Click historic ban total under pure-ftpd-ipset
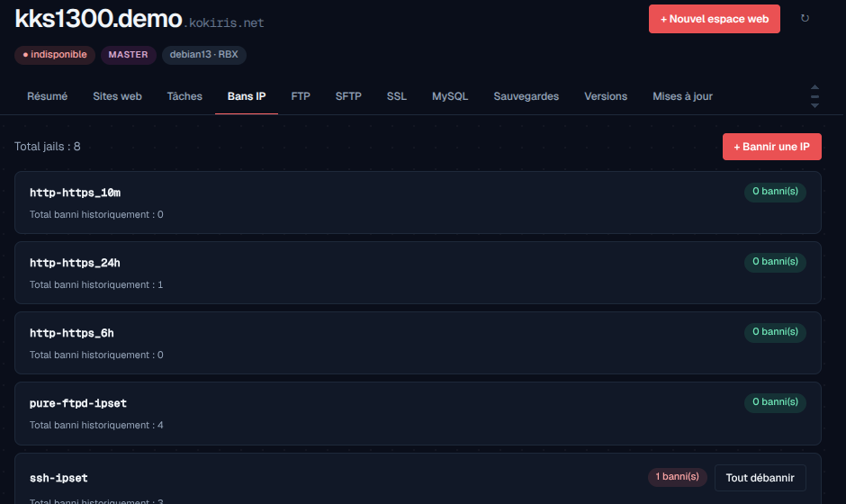846x504 pixels. pos(96,425)
